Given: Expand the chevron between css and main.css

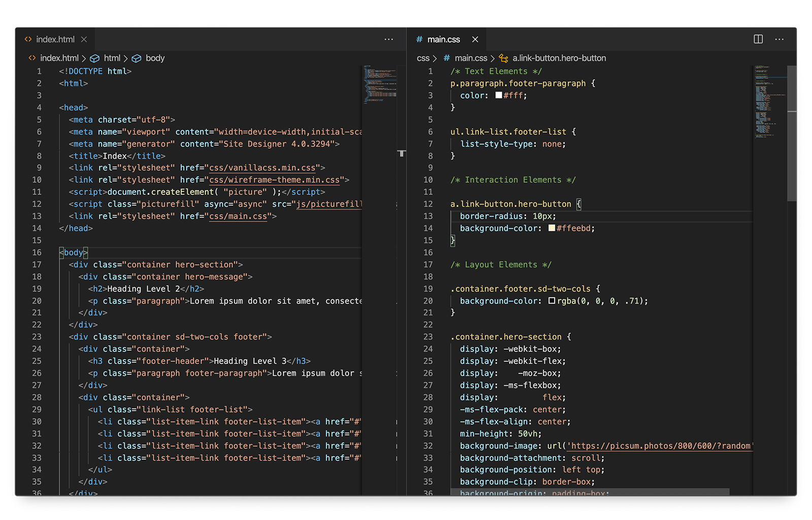Looking at the screenshot, I should pos(435,58).
